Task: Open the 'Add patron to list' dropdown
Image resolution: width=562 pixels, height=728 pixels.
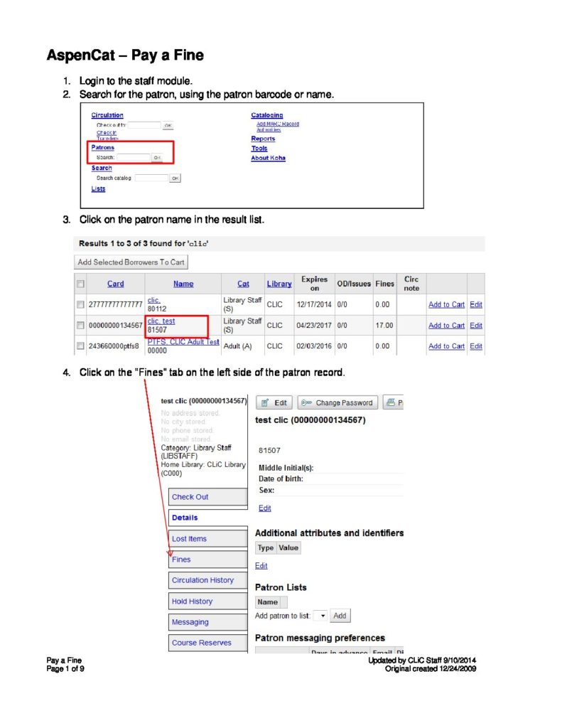Action: [320, 616]
